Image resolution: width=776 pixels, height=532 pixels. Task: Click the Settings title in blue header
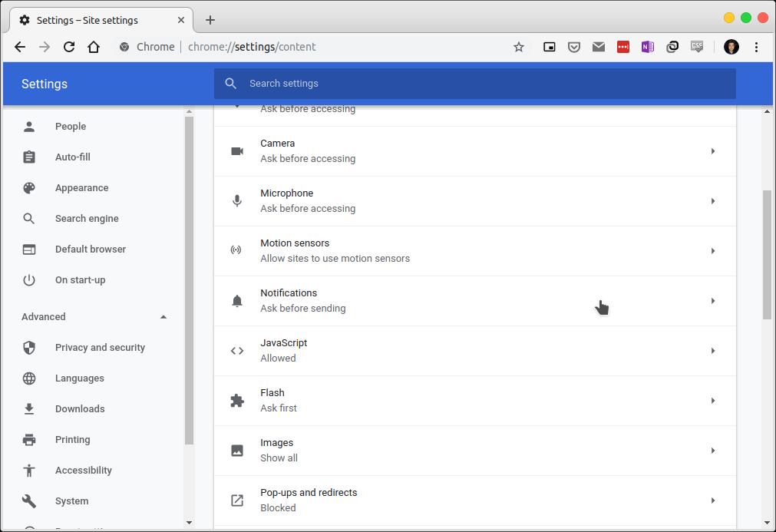pyautogui.click(x=44, y=84)
